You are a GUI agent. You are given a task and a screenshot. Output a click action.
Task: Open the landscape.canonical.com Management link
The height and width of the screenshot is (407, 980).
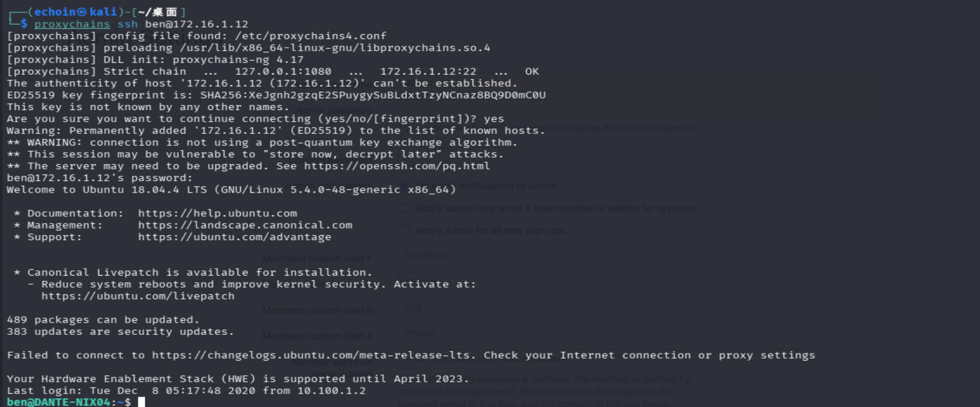click(245, 225)
